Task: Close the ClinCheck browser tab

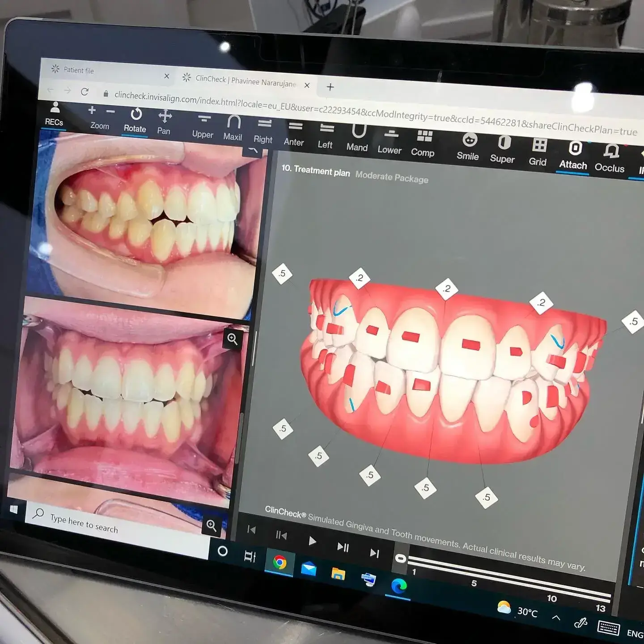Action: tap(307, 85)
